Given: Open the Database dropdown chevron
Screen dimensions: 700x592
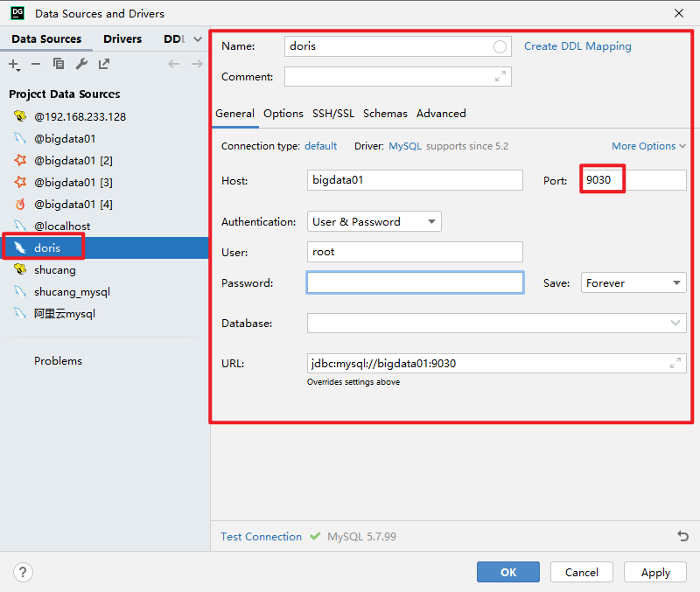Looking at the screenshot, I should pos(675,323).
